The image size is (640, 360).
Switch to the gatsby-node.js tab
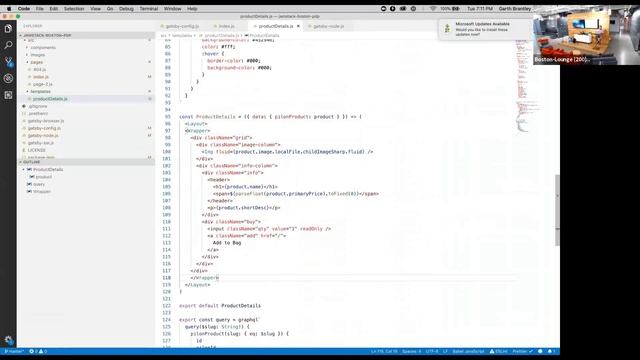click(x=329, y=26)
